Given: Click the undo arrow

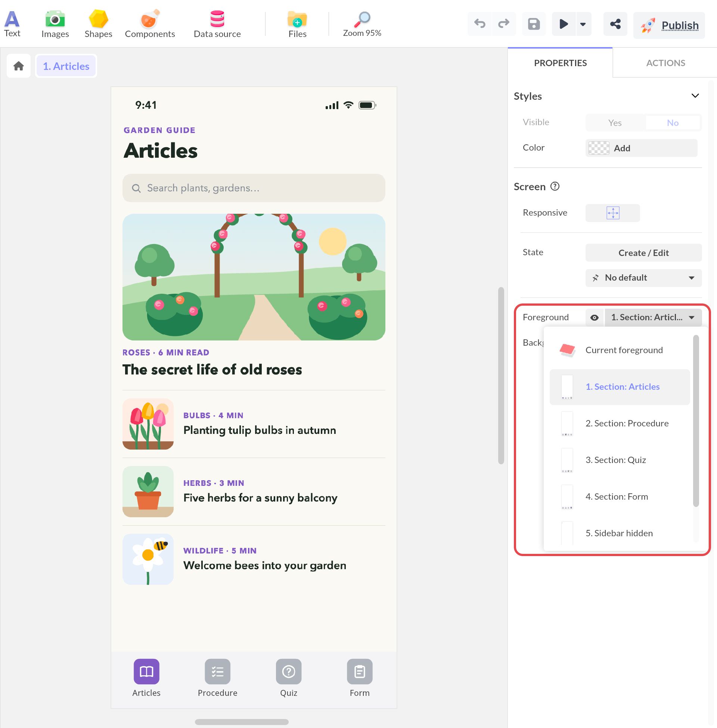Looking at the screenshot, I should pyautogui.click(x=479, y=24).
